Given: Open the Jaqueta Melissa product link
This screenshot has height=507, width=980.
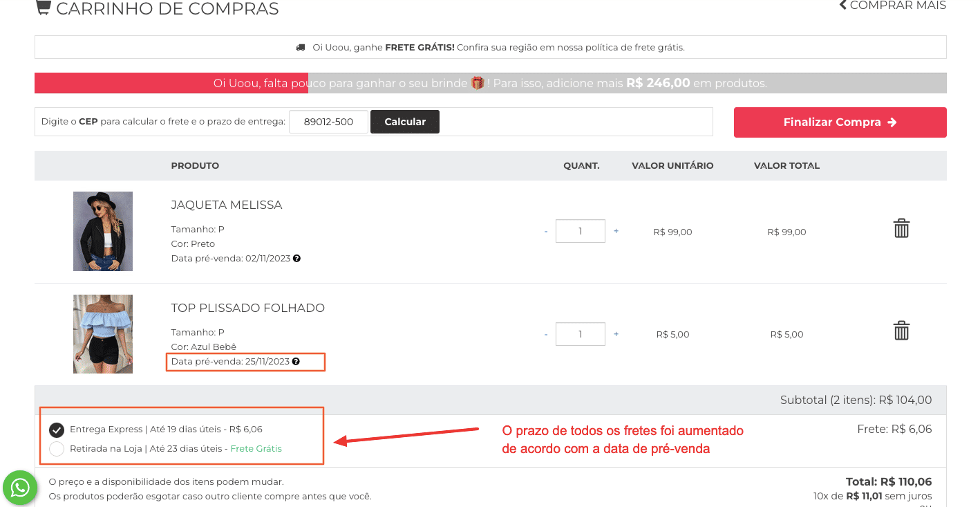Looking at the screenshot, I should click(227, 205).
